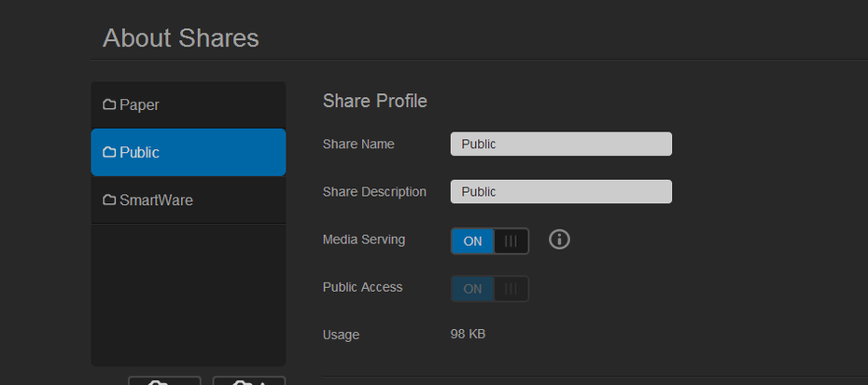The image size is (868, 385).
Task: Select the highlighted Public share
Action: (x=189, y=152)
